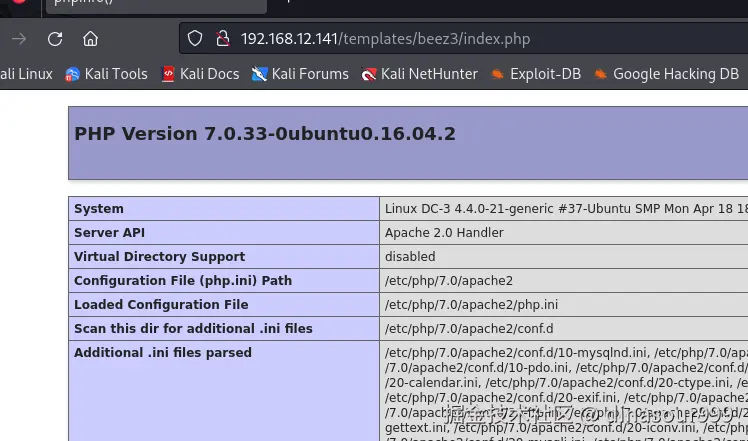Click the Virtual Directory Support label

pyautogui.click(x=159, y=256)
